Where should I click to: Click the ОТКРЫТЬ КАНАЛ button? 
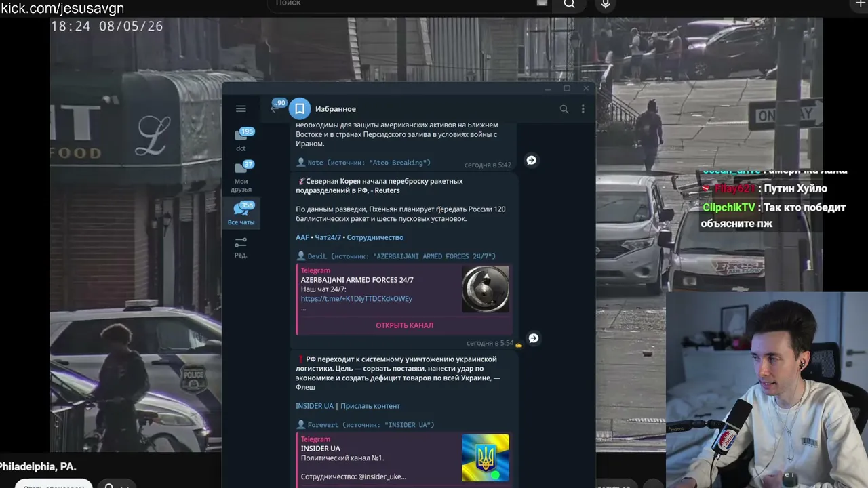(x=404, y=325)
